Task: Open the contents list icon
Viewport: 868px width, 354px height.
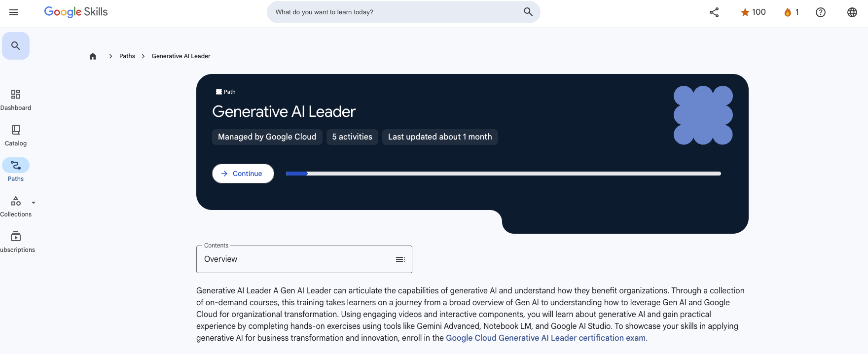Action: coord(400,259)
